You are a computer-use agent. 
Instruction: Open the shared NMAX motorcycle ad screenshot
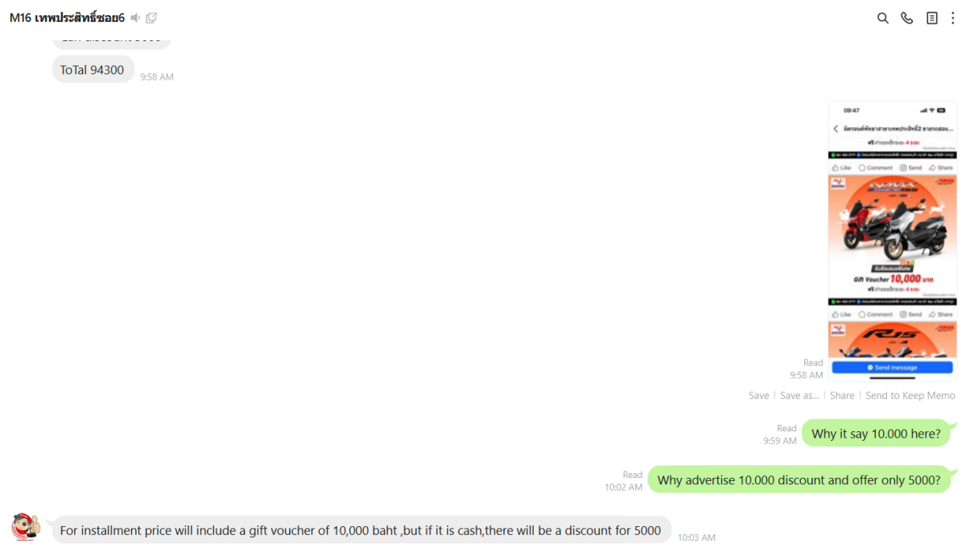click(x=893, y=241)
